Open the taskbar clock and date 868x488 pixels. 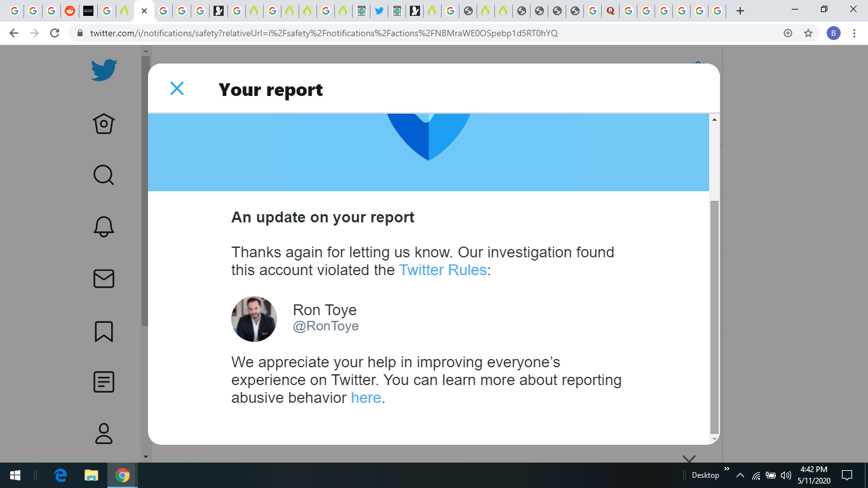pos(813,475)
